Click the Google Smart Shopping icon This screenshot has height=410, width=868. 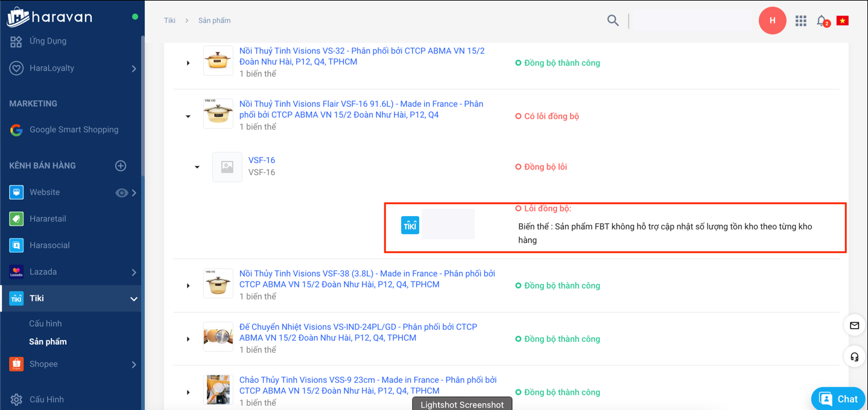(16, 130)
